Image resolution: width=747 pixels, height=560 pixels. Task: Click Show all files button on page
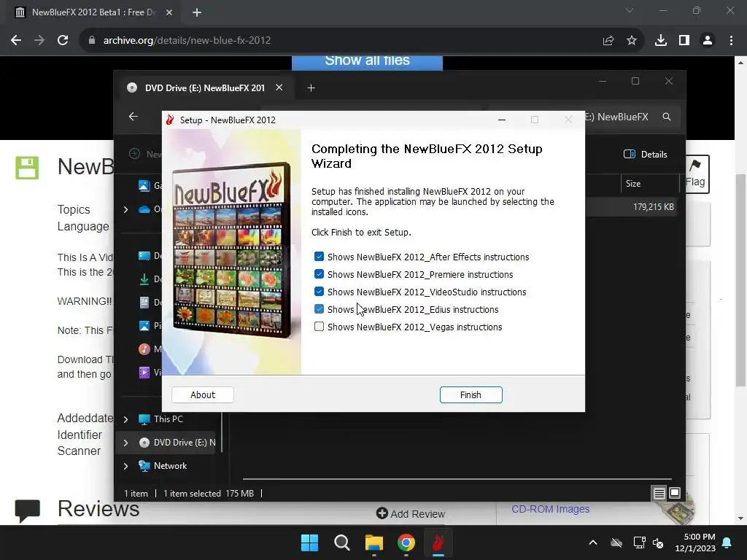click(368, 61)
